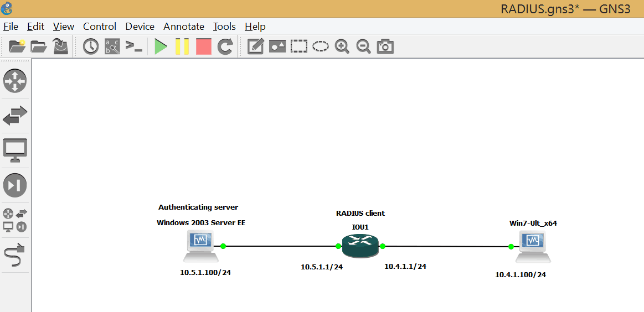Click the '10.4.1.100/24' address note
Image resolution: width=644 pixels, height=312 pixels.
[x=521, y=275]
